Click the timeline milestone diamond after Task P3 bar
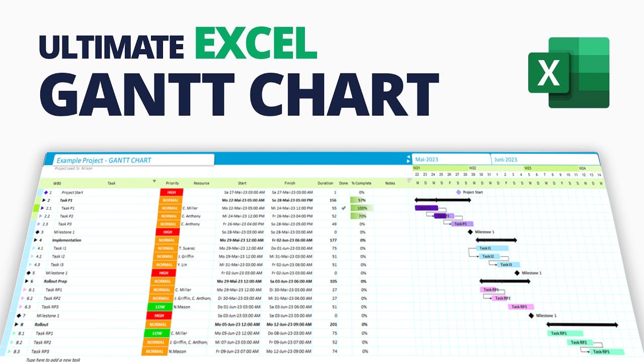 (x=470, y=232)
